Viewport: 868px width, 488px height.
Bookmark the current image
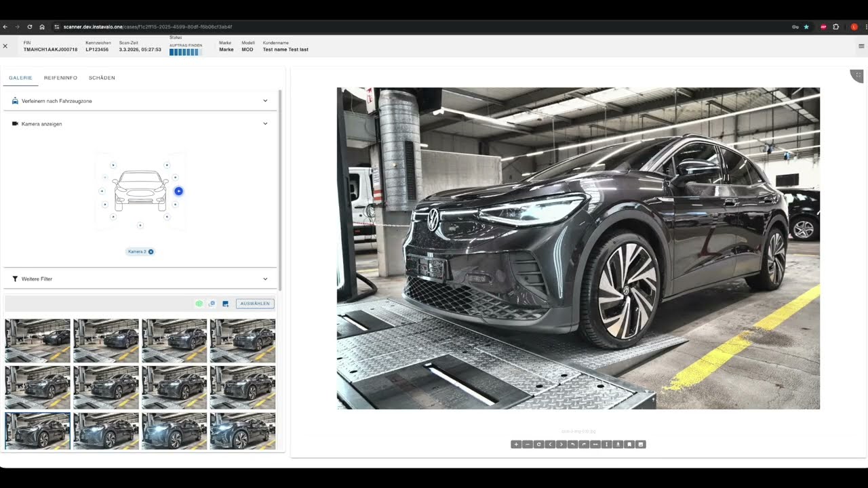coord(629,445)
